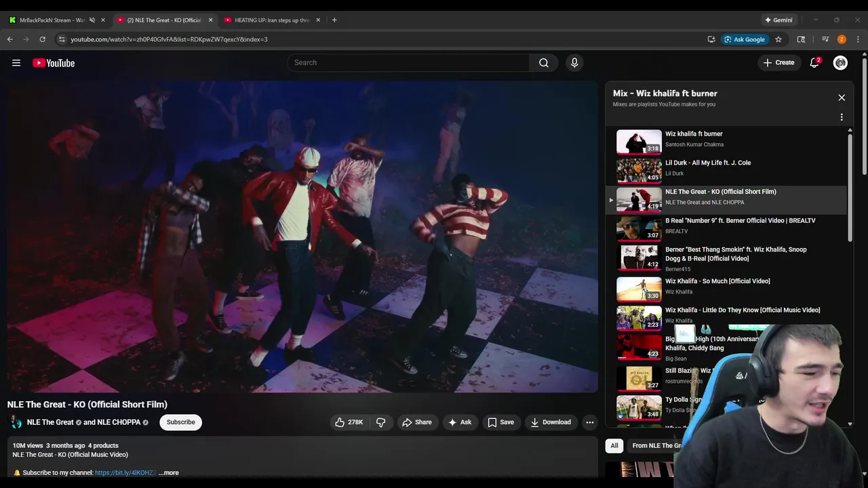
Task: Click the playlist panel scrollbar
Action: pos(850,187)
